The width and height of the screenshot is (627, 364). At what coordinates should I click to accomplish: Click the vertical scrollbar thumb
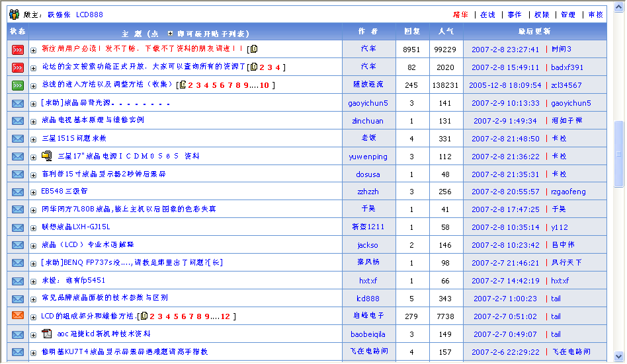(619, 153)
